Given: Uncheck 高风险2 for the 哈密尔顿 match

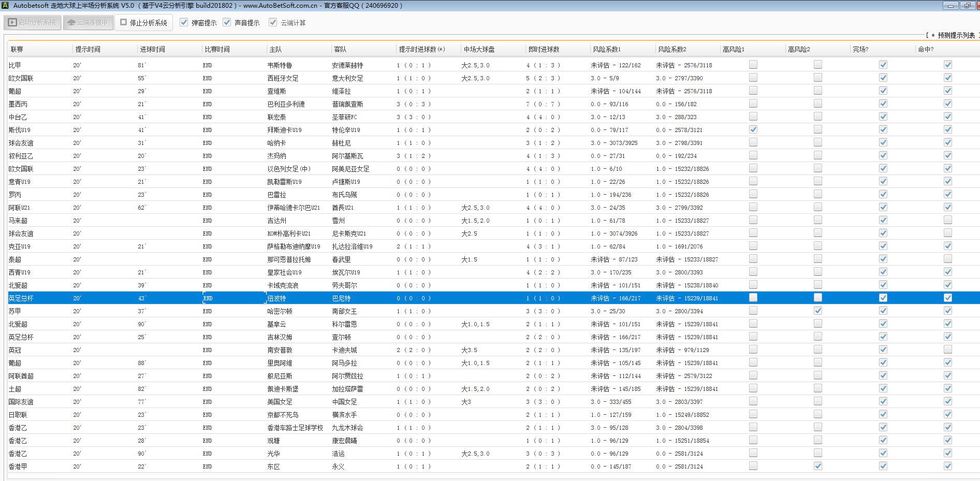Looking at the screenshot, I should coord(818,311).
